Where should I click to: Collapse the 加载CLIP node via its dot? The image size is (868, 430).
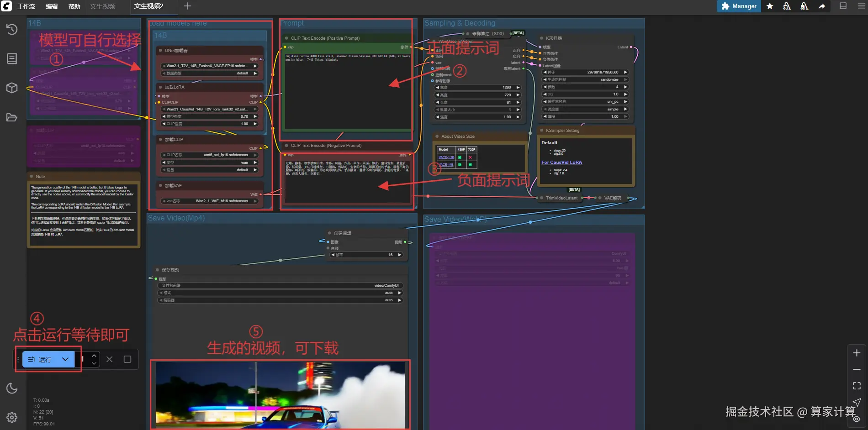pos(160,139)
